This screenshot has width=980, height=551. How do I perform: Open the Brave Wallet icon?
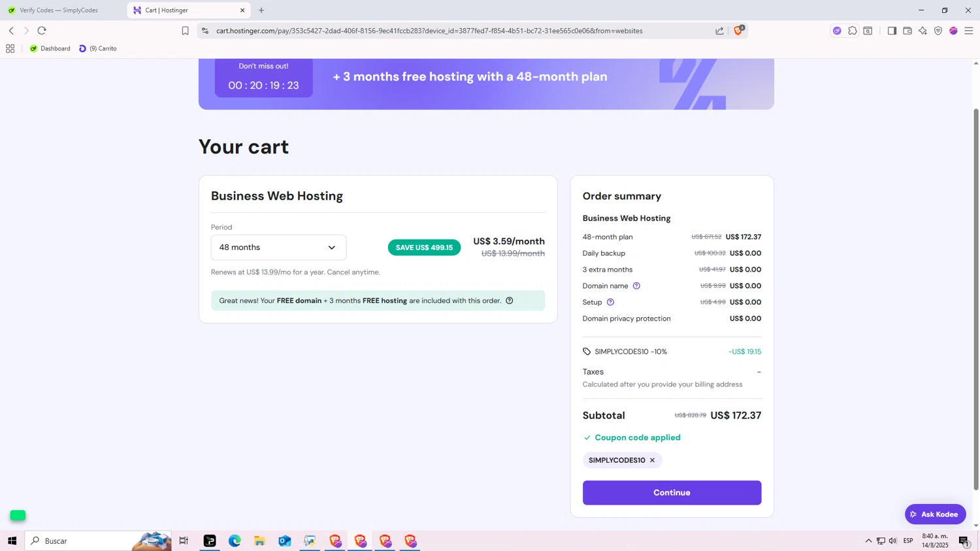tap(907, 31)
